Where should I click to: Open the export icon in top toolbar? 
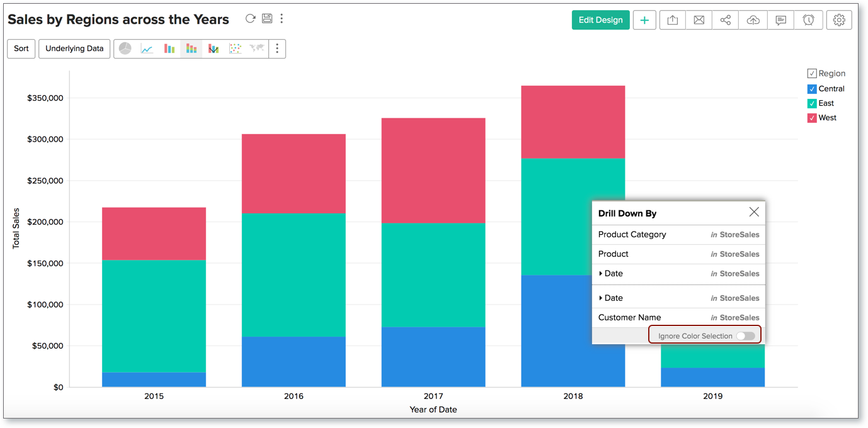673,20
